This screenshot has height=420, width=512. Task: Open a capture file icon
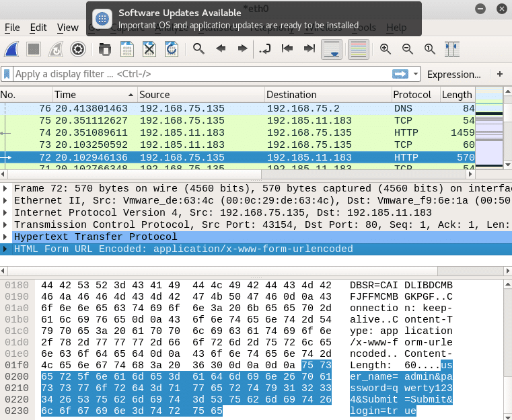(105, 49)
